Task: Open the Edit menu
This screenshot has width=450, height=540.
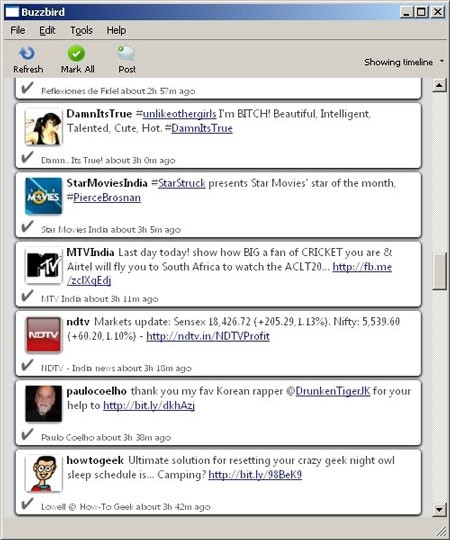Action: (x=47, y=30)
